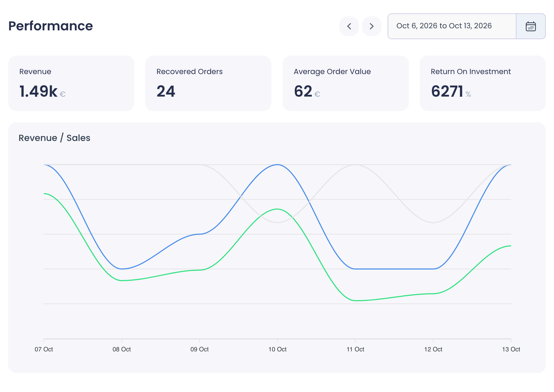Go to the next date range
The image size is (554, 392).
coord(371,26)
